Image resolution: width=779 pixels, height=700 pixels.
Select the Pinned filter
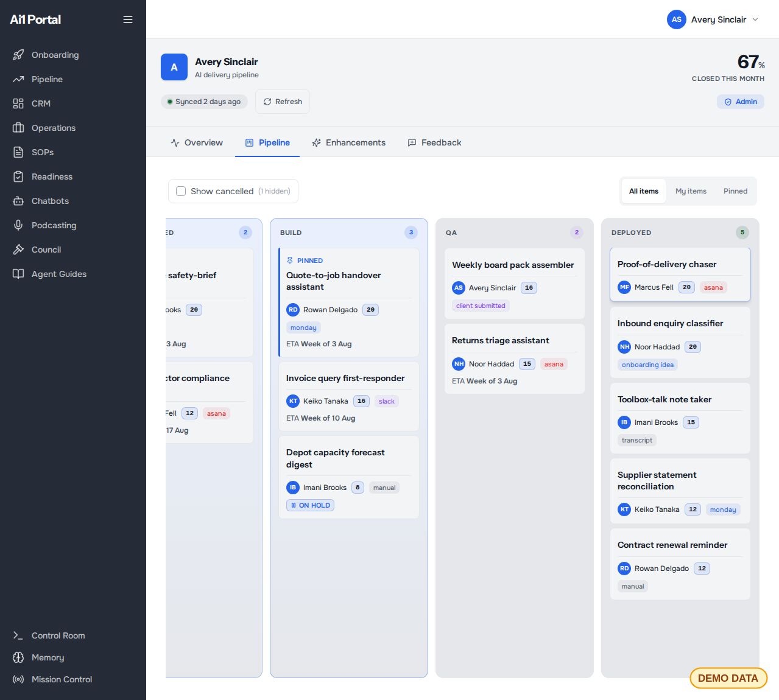[735, 191]
